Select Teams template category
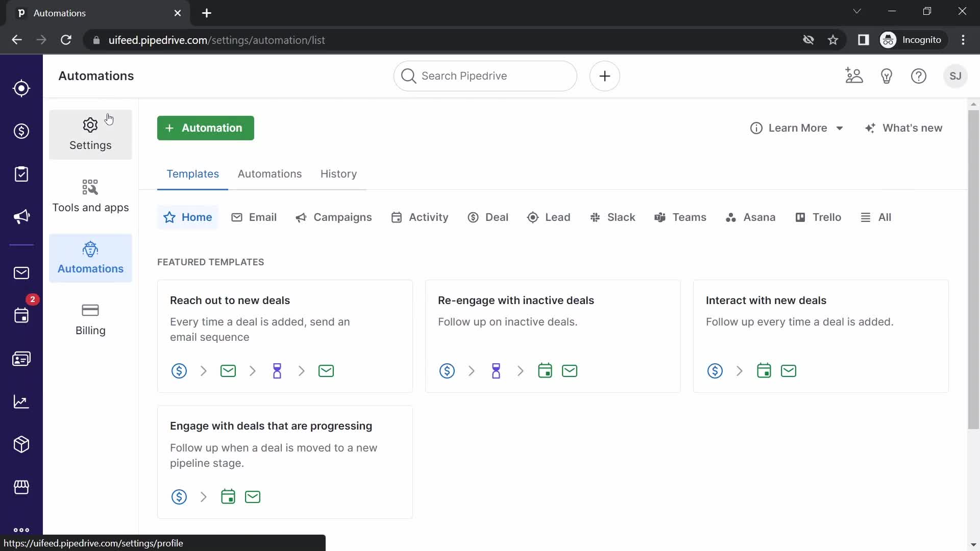Image resolution: width=980 pixels, height=551 pixels. point(680,217)
